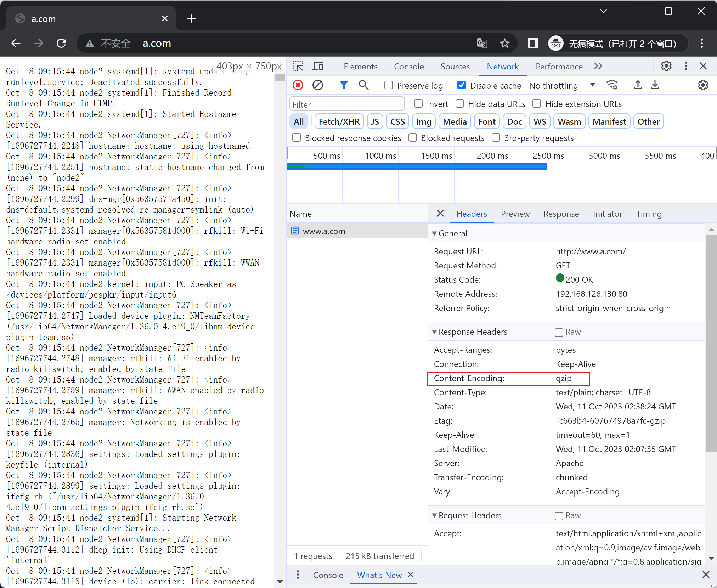Viewport: 717px width, 588px height.
Task: Show more DevTools tabs chevron
Action: 598,66
